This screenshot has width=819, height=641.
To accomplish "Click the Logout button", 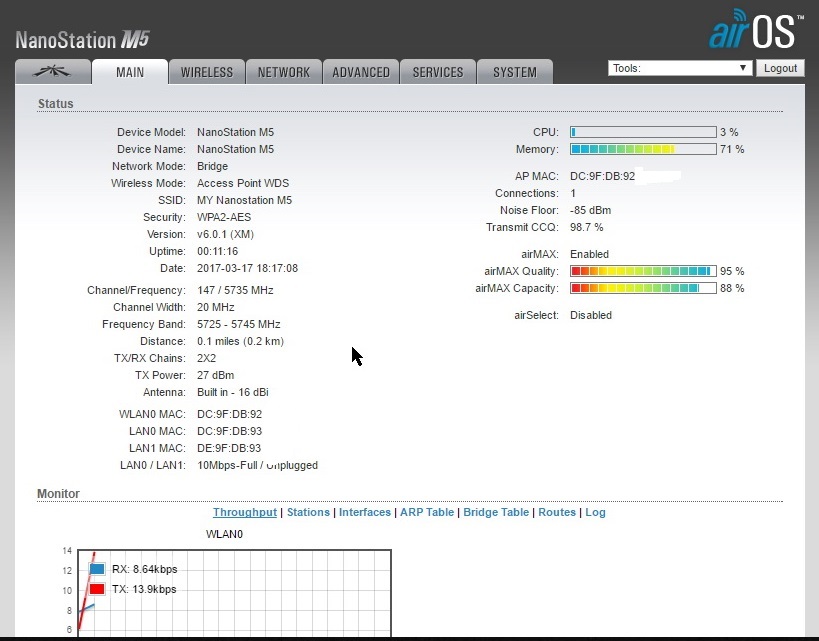I will point(780,68).
